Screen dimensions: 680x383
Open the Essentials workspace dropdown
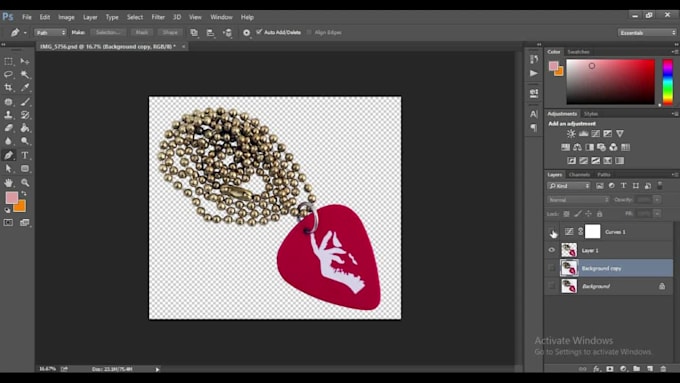click(x=647, y=33)
